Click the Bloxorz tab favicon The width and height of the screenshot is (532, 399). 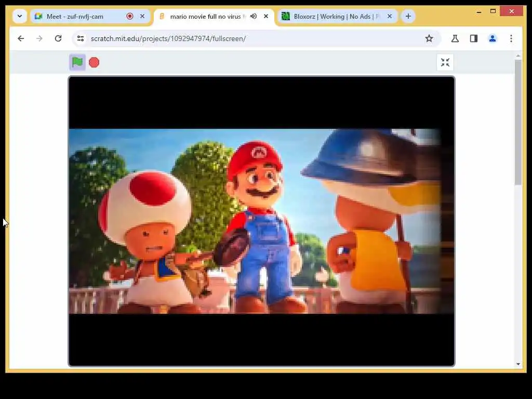point(286,16)
